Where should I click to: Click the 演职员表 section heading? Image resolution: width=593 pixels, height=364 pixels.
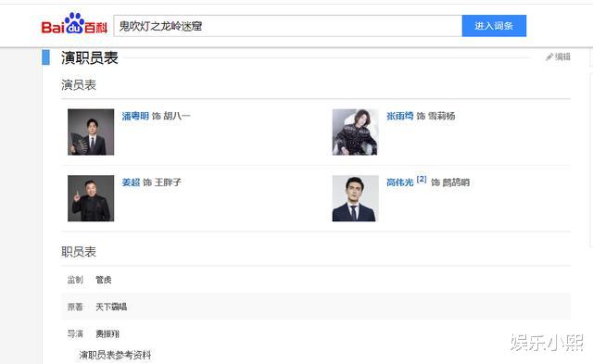[x=90, y=58]
